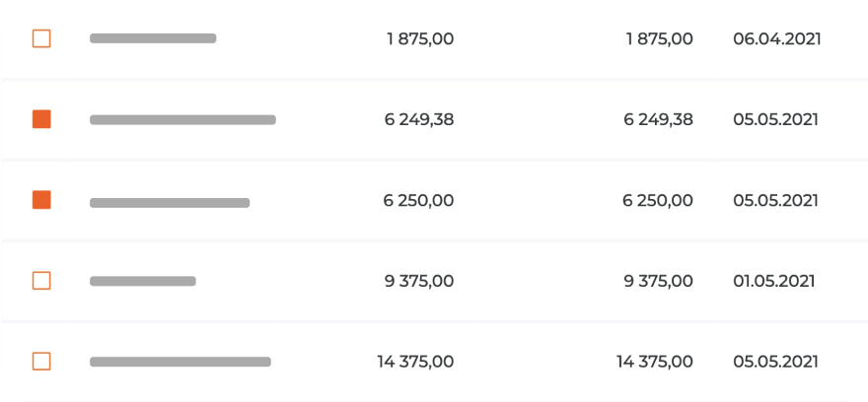The image size is (868, 402).
Task: Click the 05.05.2021 date in 14 375,00 row
Action: coord(775,362)
